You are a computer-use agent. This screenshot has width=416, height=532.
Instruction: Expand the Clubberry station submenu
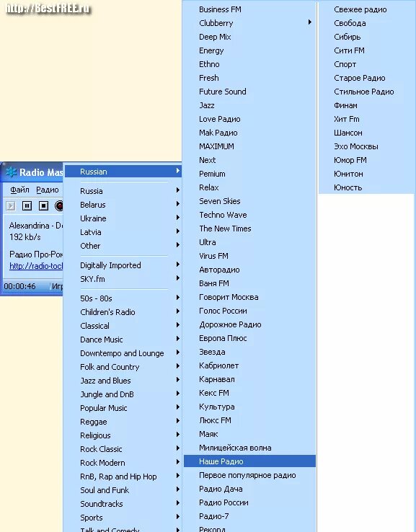pos(249,23)
